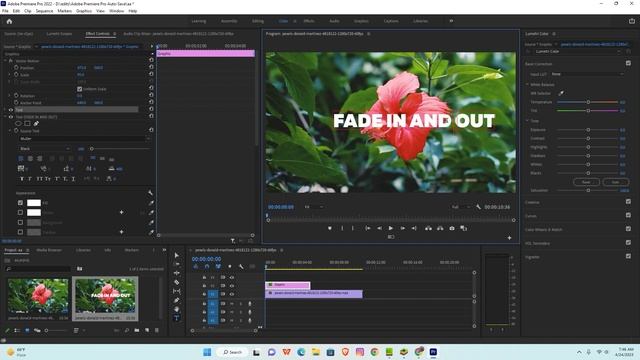Open the font family dropdown in Effect Controls
This screenshot has width=640, height=360.
(x=85, y=139)
